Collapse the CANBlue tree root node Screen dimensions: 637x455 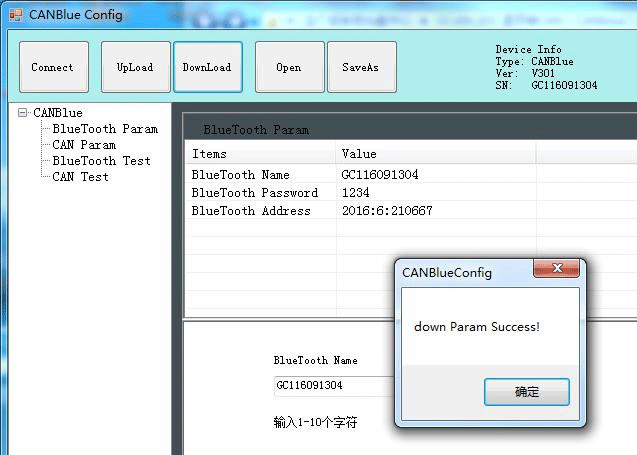pyautogui.click(x=23, y=113)
